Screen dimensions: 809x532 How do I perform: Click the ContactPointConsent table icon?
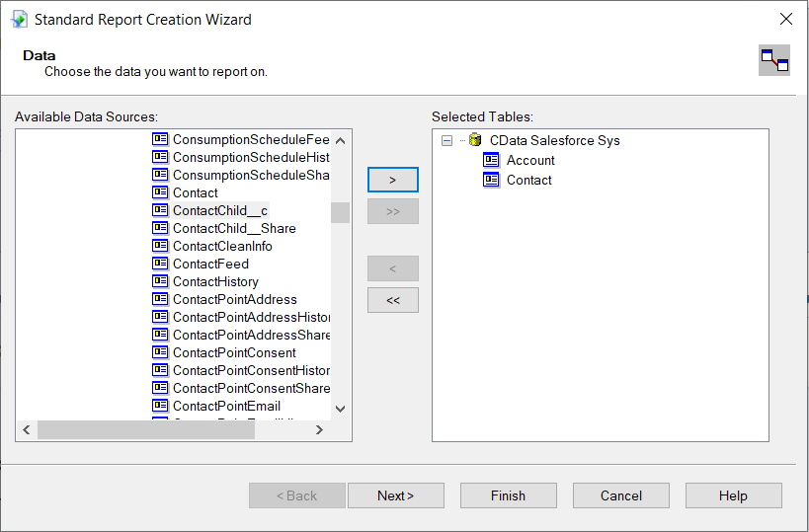tap(160, 352)
